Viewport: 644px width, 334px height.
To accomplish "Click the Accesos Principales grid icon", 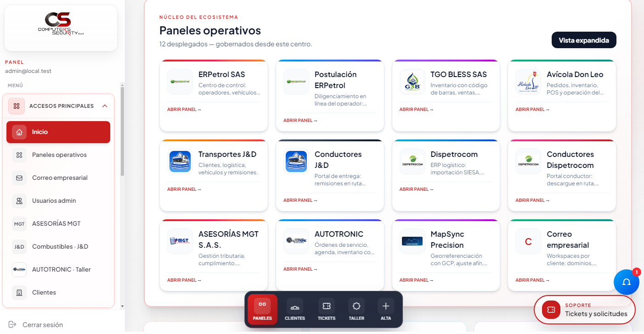I will [17, 106].
